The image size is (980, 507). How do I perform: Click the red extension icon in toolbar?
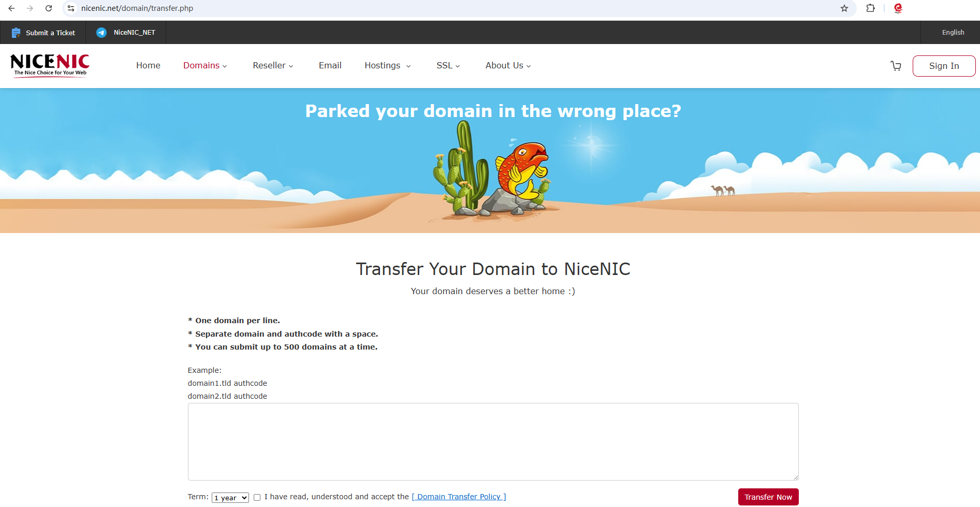[x=898, y=8]
